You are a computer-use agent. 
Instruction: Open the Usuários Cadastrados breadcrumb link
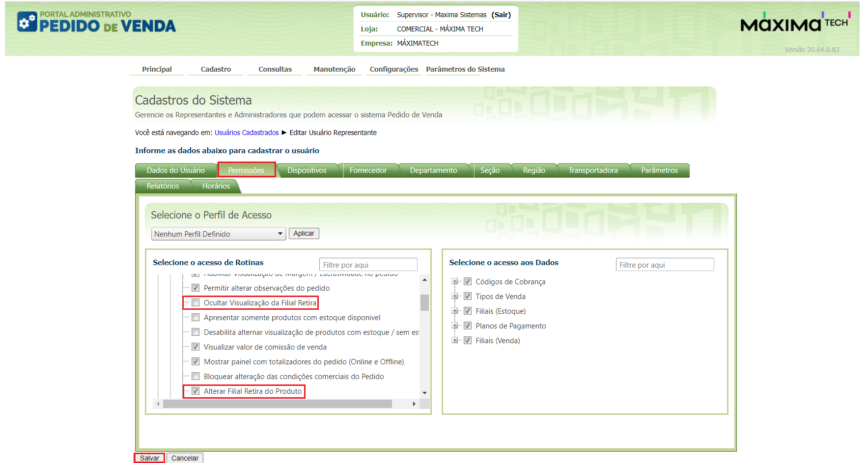tap(247, 133)
